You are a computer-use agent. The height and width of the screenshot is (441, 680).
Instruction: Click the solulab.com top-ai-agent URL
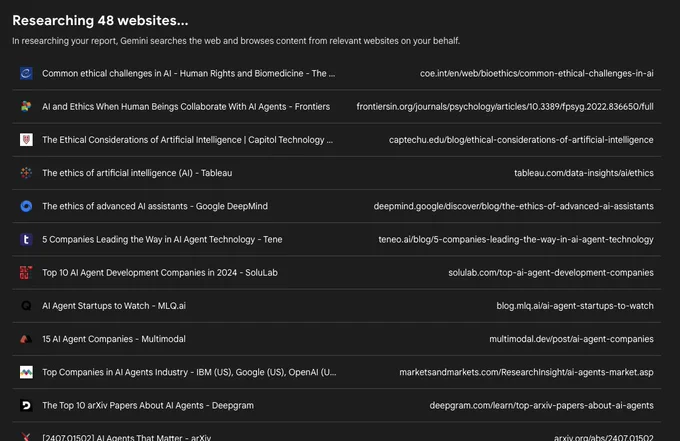551,272
